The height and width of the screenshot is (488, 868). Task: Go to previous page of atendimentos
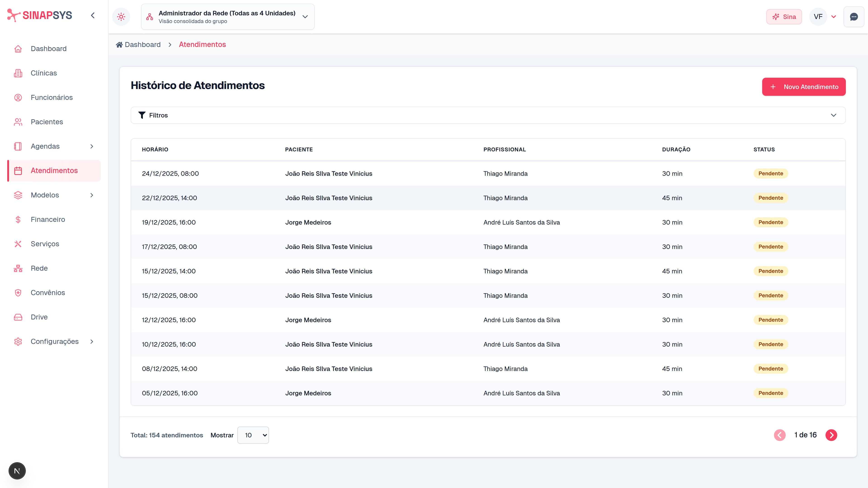click(779, 435)
